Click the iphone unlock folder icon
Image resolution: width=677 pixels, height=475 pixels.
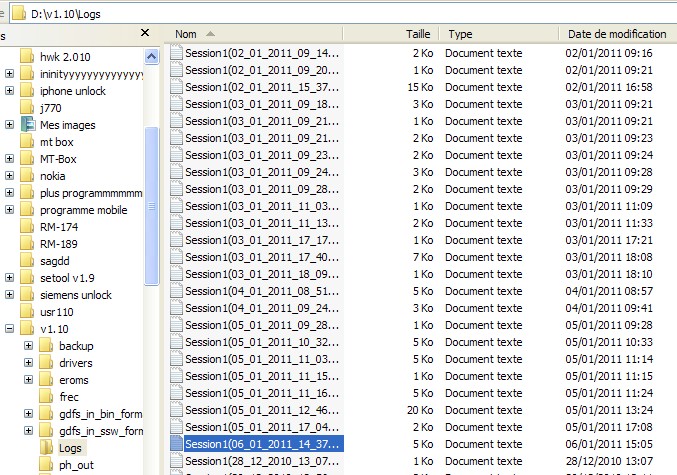click(27, 91)
